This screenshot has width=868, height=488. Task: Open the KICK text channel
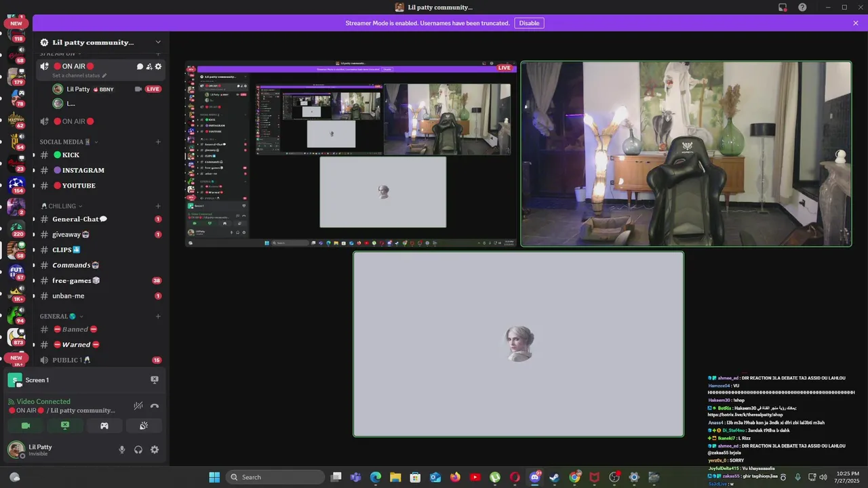pos(100,155)
